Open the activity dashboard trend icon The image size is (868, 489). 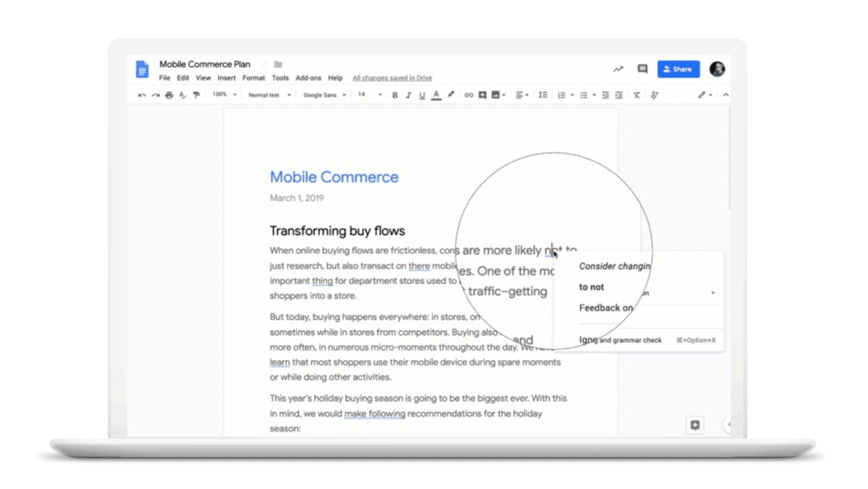(x=618, y=69)
